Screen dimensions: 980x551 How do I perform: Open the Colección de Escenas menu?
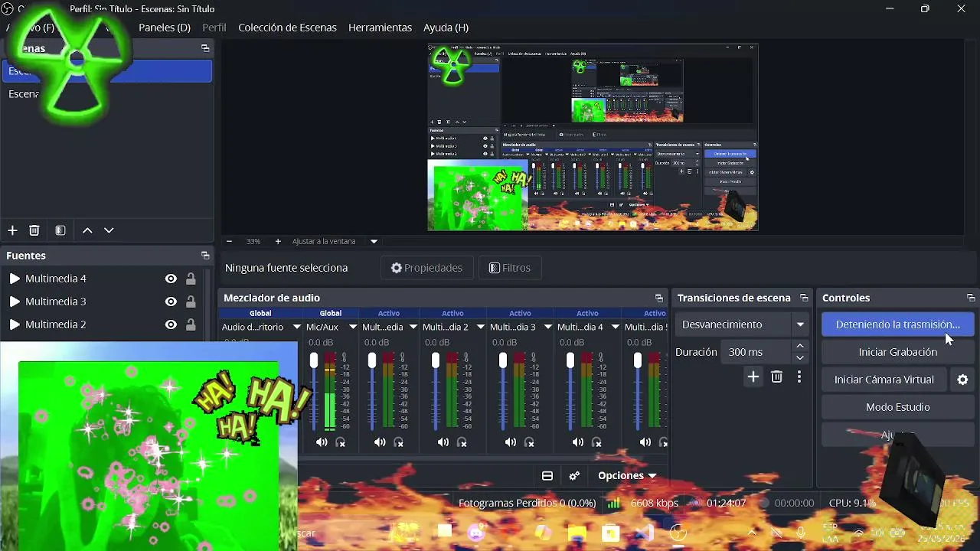[x=287, y=28]
